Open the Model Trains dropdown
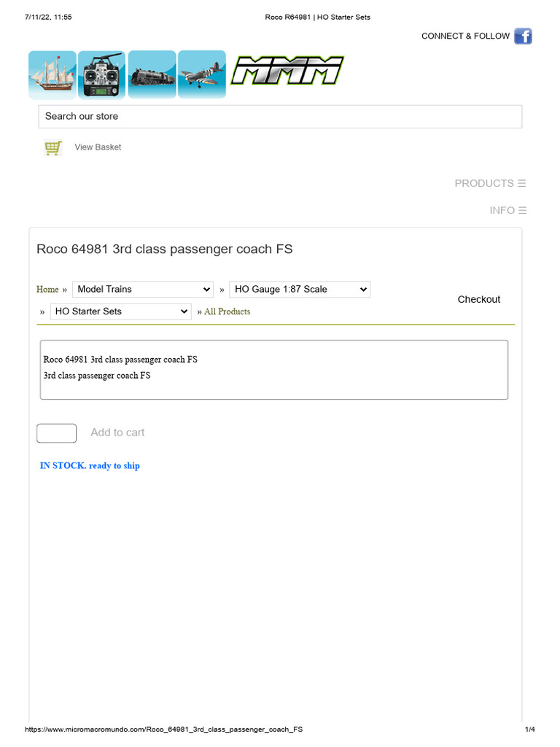Image resolution: width=560 pixels, height=747 pixels. pos(142,290)
